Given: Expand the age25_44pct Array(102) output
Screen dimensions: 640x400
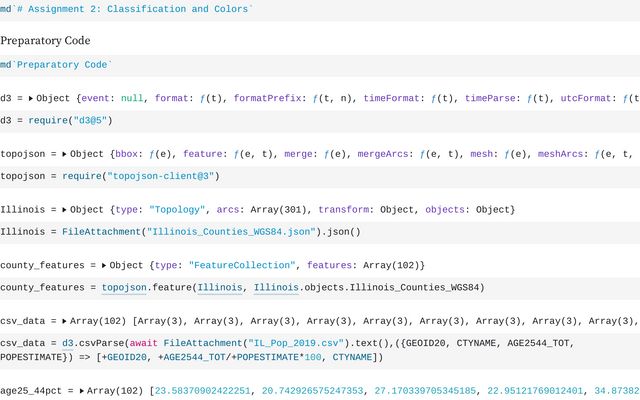Looking at the screenshot, I should (x=82, y=391).
